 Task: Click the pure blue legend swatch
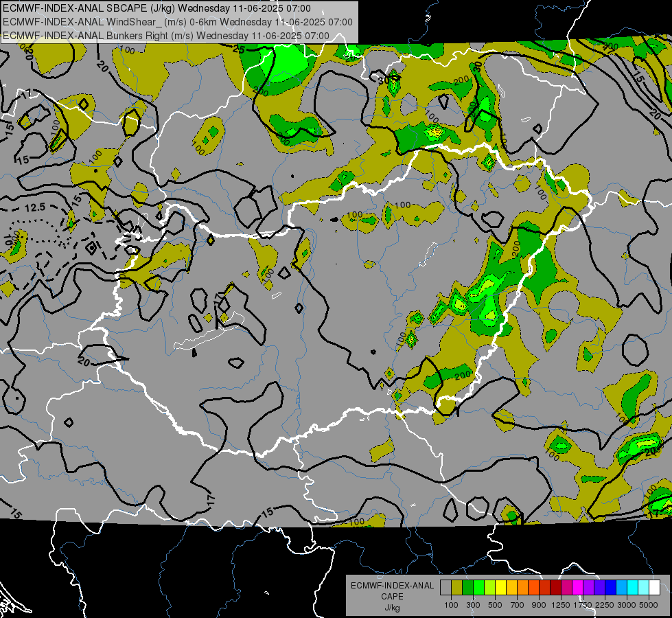(x=611, y=588)
